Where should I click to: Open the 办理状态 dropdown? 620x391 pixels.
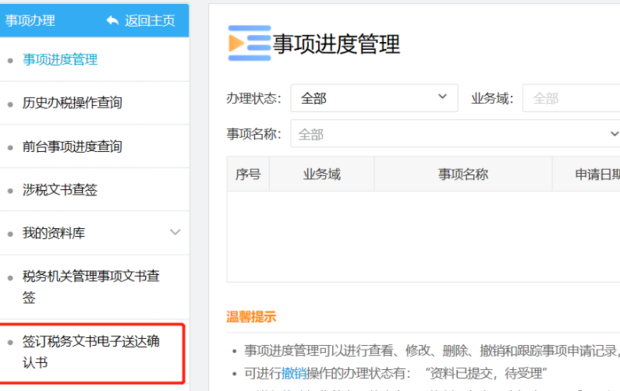(x=374, y=98)
